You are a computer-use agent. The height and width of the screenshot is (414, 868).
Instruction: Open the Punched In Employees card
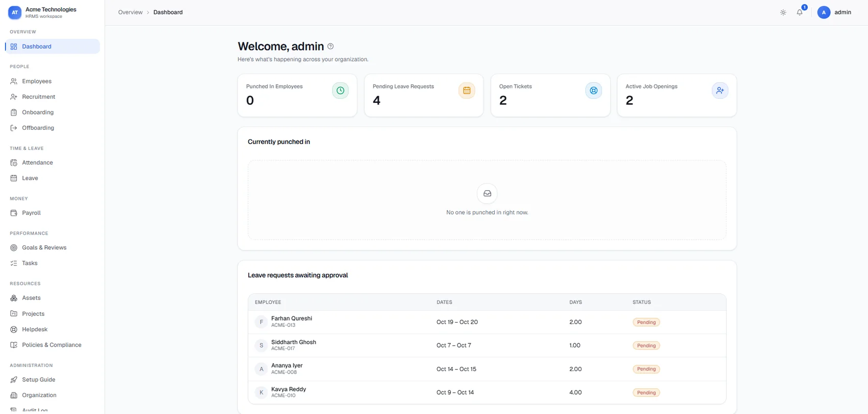pyautogui.click(x=297, y=95)
